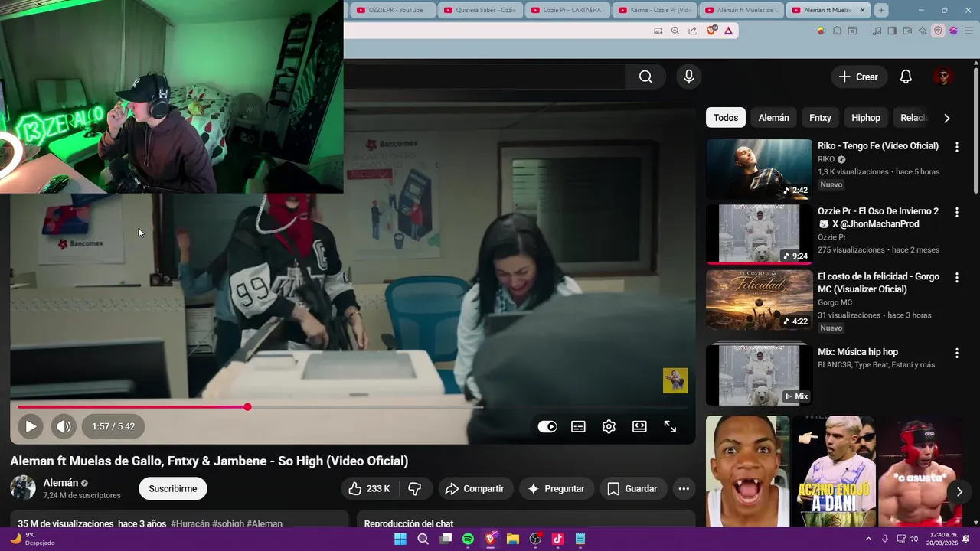The width and height of the screenshot is (980, 551).
Task: Open the AGZINO ENOJÓ A DANI short
Action: click(834, 471)
